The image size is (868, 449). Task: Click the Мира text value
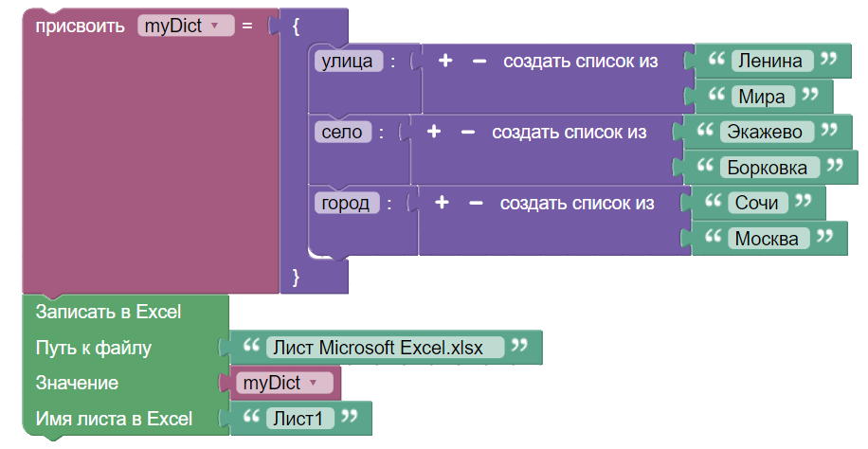click(x=762, y=97)
